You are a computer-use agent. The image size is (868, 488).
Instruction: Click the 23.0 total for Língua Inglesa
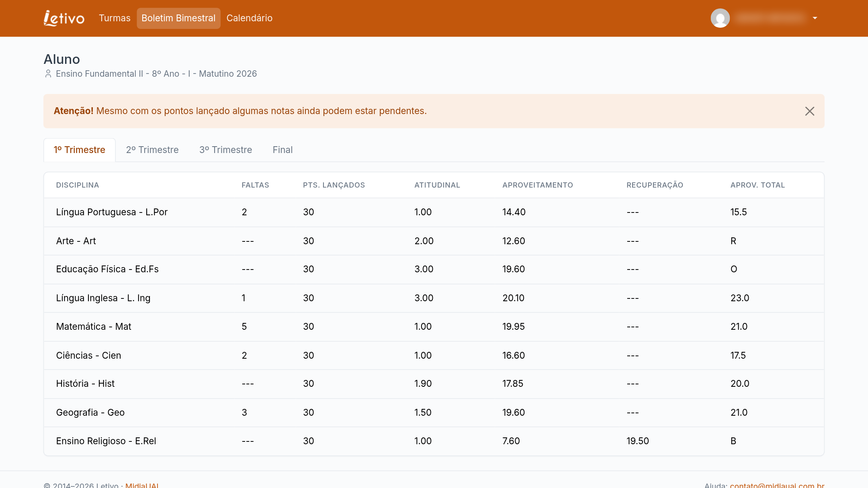pyautogui.click(x=740, y=298)
